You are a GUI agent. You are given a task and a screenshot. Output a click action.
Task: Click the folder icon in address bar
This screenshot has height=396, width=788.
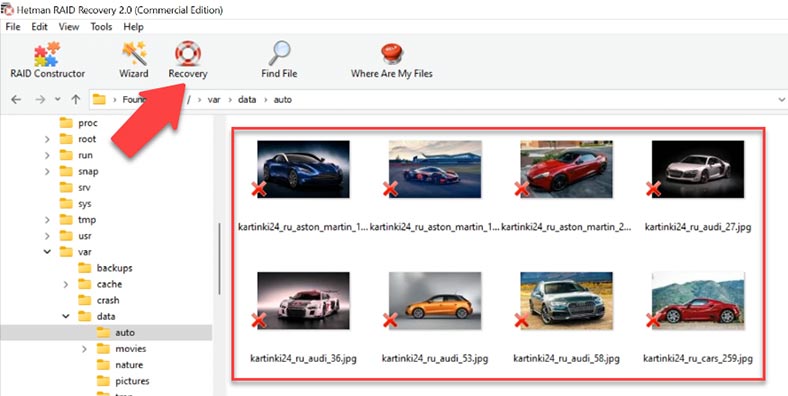(x=100, y=100)
